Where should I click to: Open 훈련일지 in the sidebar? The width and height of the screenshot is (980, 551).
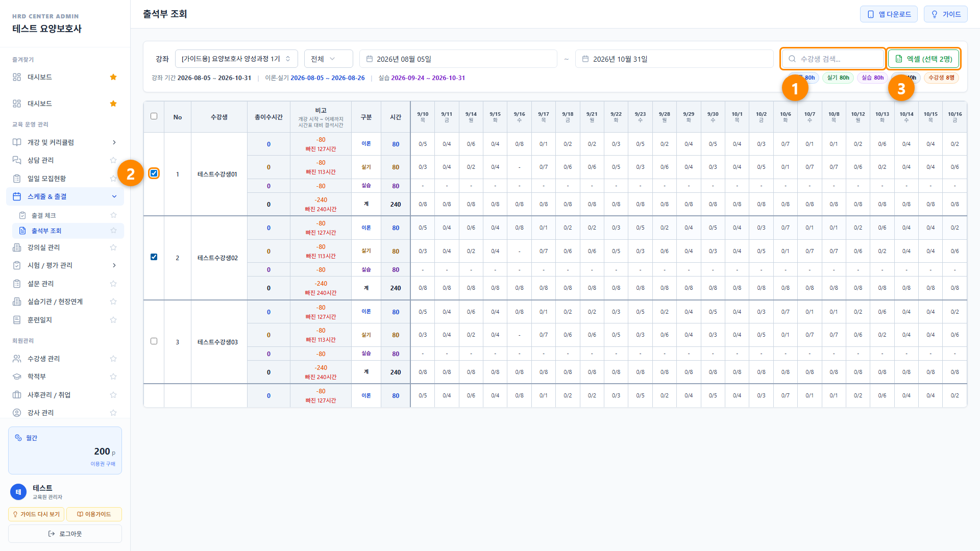click(65, 320)
